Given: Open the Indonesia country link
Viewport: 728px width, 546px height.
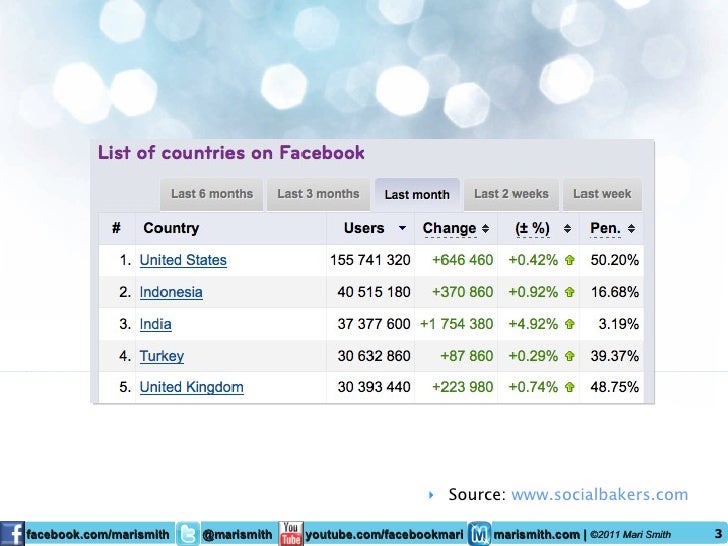Looking at the screenshot, I should pos(171,292).
